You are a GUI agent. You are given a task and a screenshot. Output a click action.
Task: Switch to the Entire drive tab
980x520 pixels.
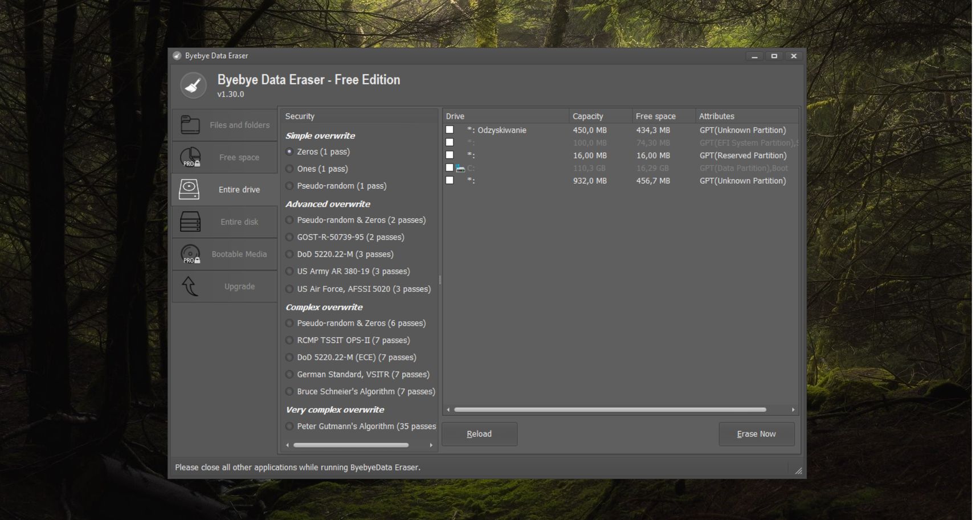coord(224,189)
